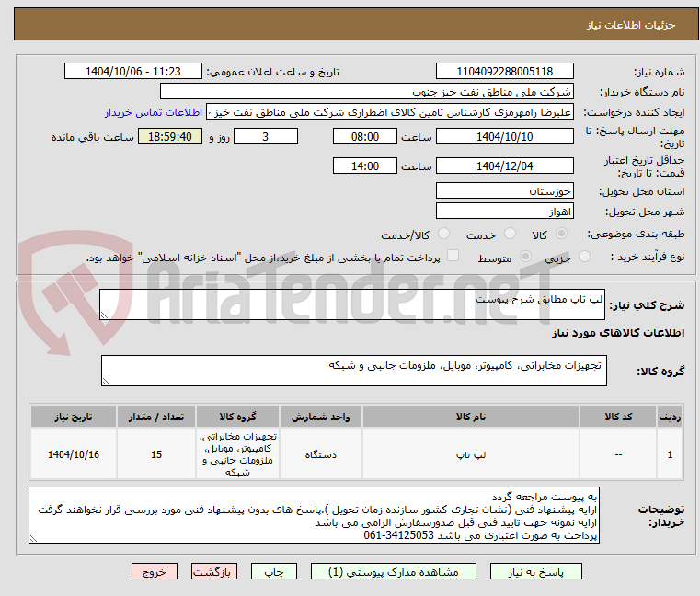Viewport: 700px width, 596px height.
Task: Click the خروج exit button
Action: pyautogui.click(x=154, y=571)
